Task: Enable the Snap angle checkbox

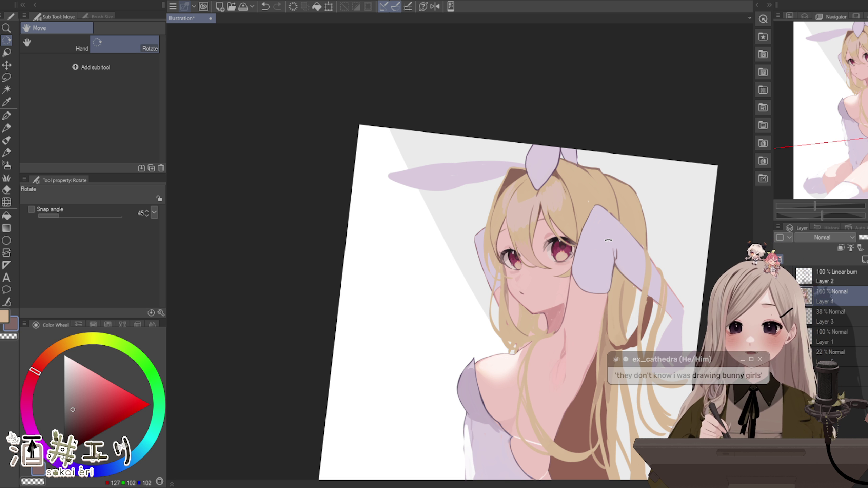Action: click(x=32, y=209)
